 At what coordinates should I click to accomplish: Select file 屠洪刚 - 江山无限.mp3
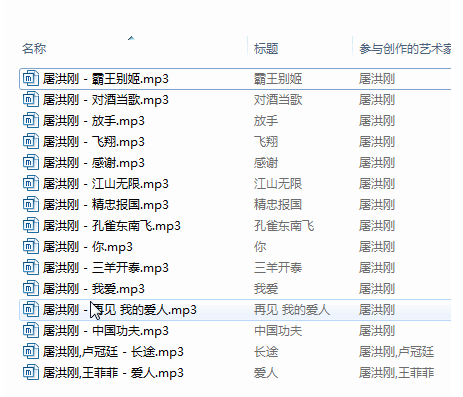coord(106,184)
